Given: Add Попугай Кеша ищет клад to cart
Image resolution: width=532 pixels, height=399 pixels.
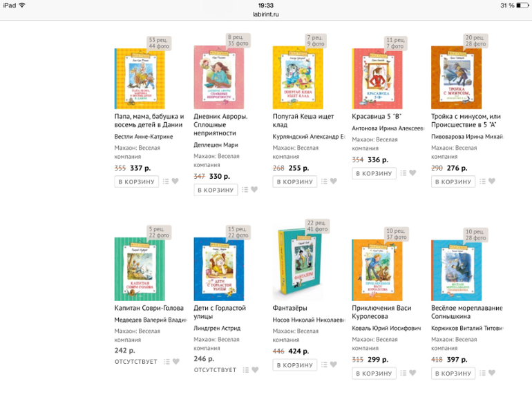Looking at the screenshot, I should tap(295, 182).
